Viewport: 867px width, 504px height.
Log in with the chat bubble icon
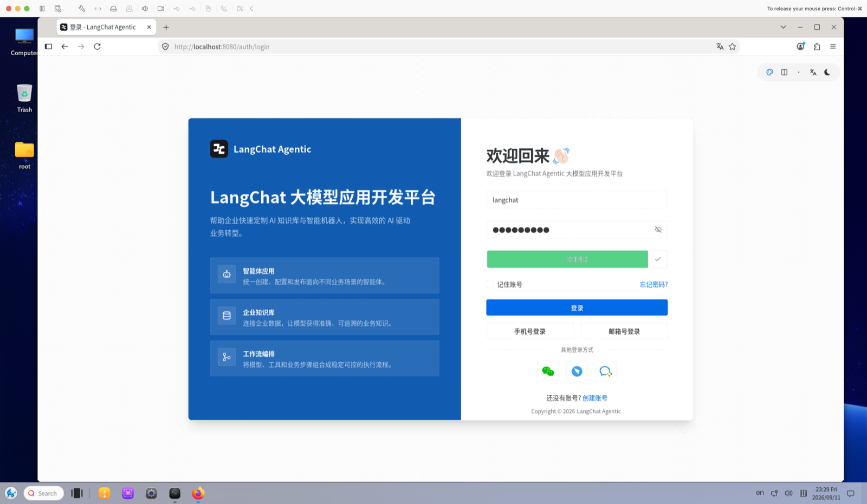click(x=605, y=371)
